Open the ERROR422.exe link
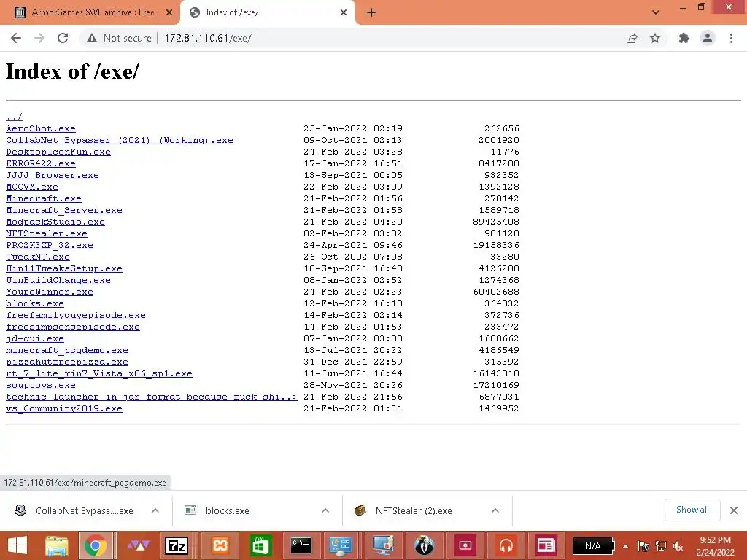 [41, 163]
